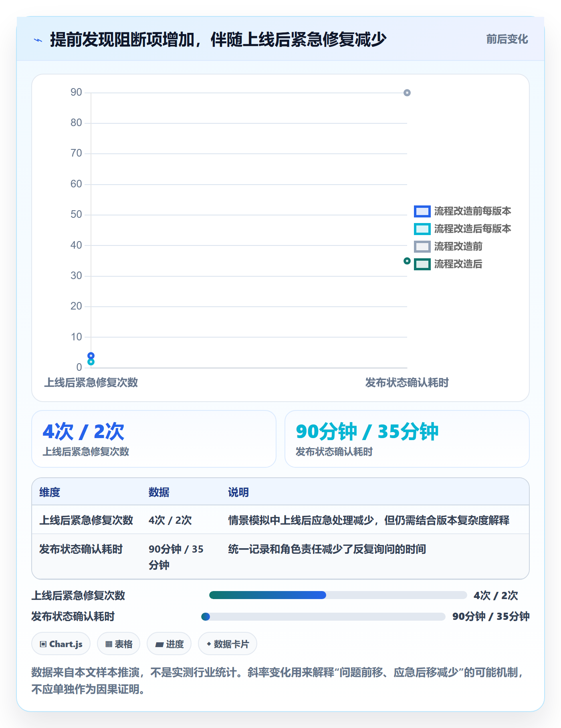Viewport: 561px width, 728px height.
Task: Click the gray 流程改造前 legend swatch
Action: point(422,246)
